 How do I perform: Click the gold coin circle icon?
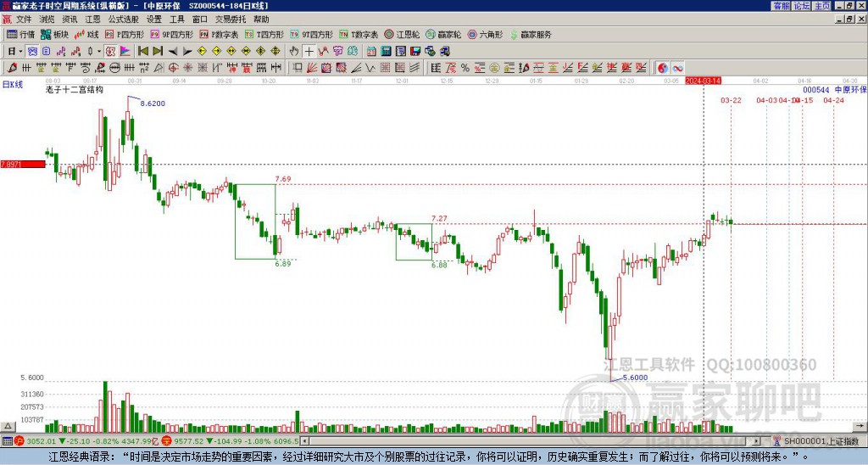coord(494,68)
